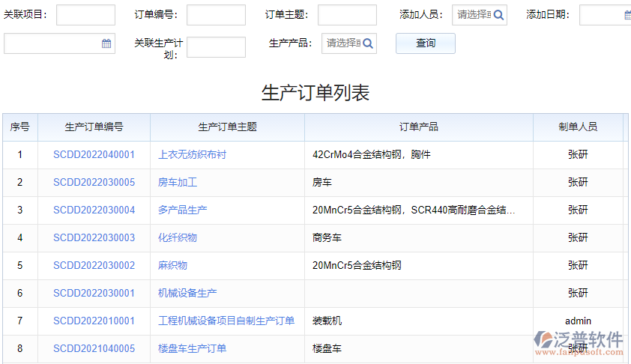Screen dimensions: 631x364
Task: Click the 订单产品 column header
Action: click(418, 127)
